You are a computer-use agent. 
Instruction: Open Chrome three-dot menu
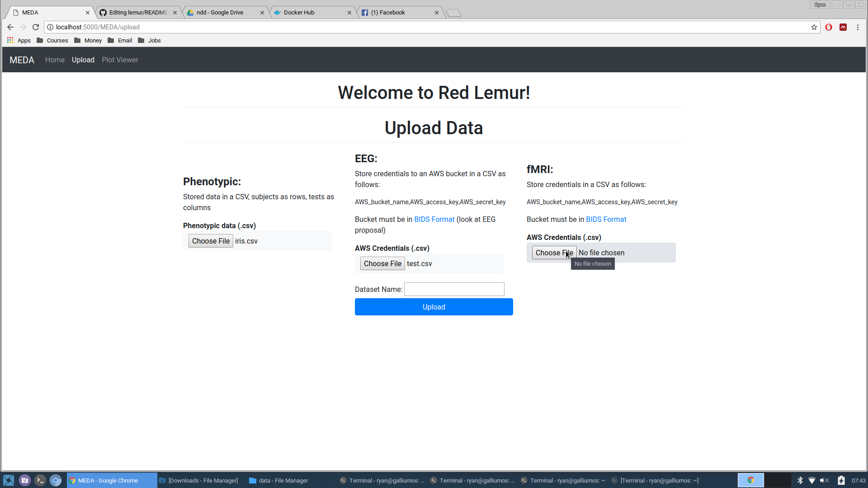coord(858,27)
